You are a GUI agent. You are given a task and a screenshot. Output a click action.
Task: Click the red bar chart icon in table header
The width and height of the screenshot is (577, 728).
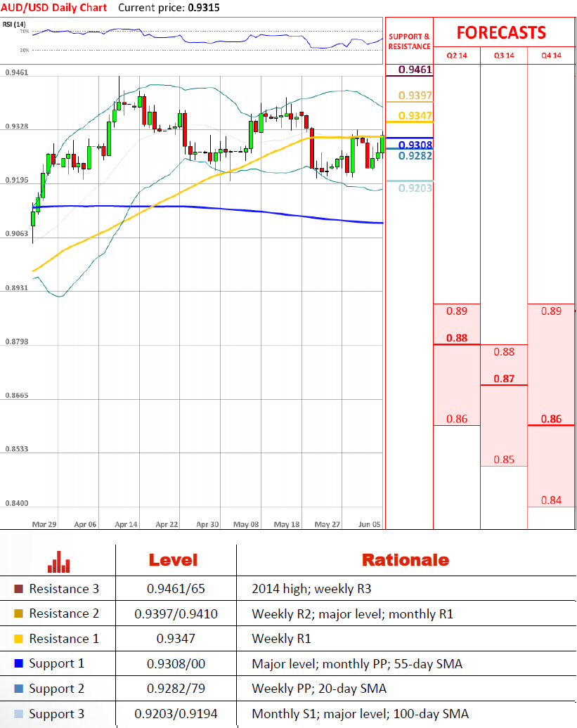click(58, 561)
